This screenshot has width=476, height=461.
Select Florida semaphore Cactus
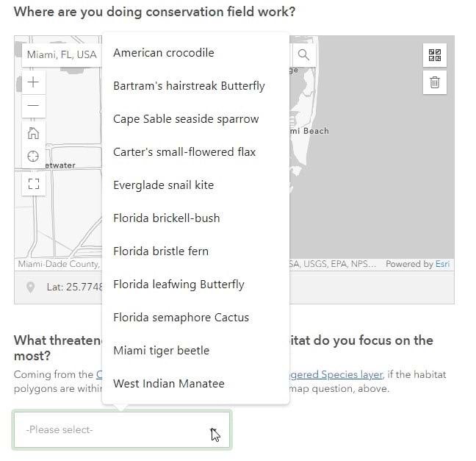tap(181, 318)
